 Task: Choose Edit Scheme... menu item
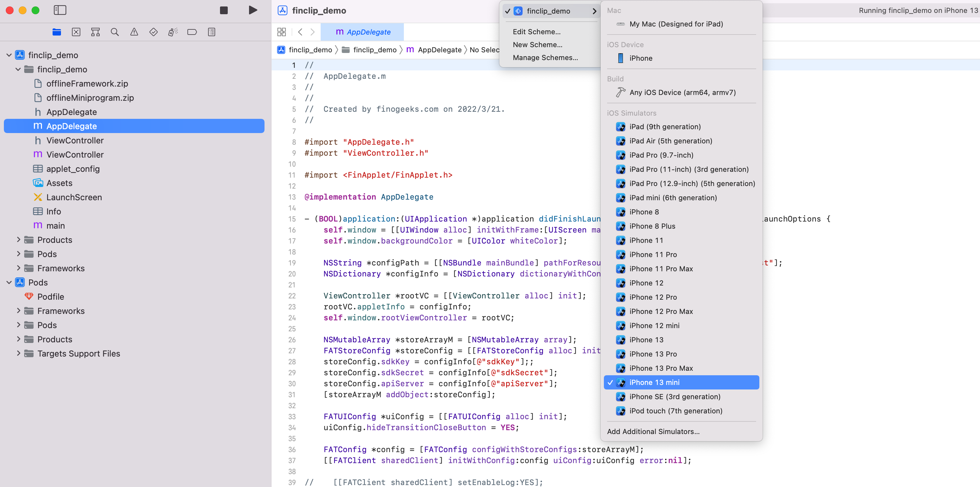pos(536,32)
